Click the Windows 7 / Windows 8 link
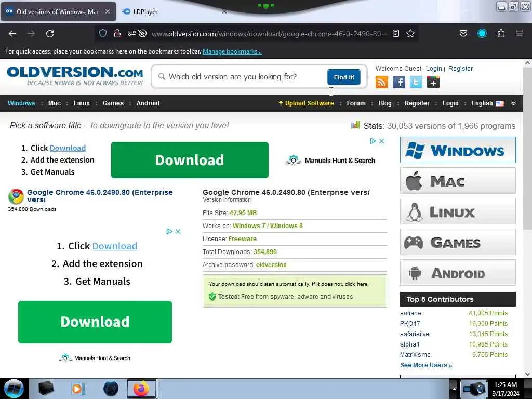532x399 pixels. tap(268, 226)
